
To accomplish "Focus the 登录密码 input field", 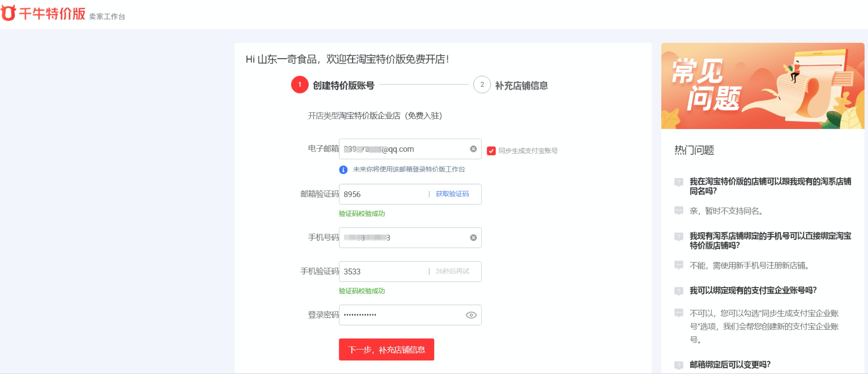I will click(x=410, y=315).
